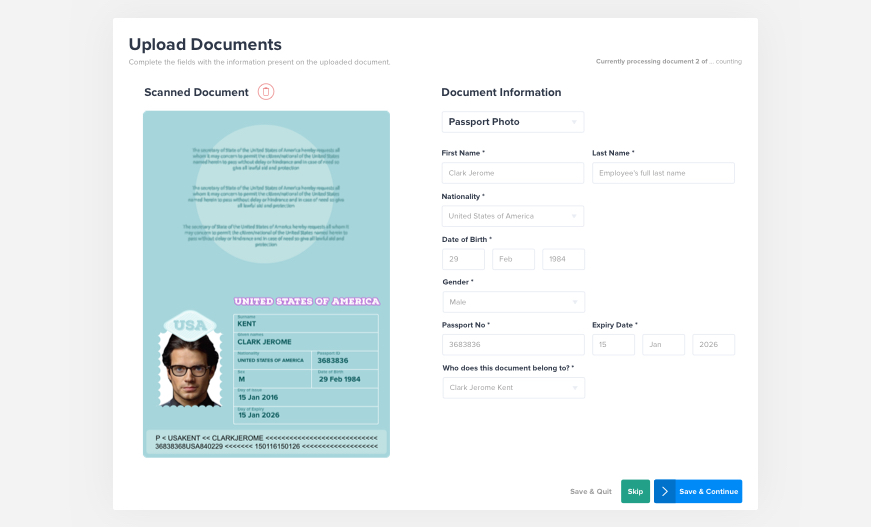Click the 'Currently processing document 2 of' text
Screen dimensions: 871x527
tap(652, 62)
